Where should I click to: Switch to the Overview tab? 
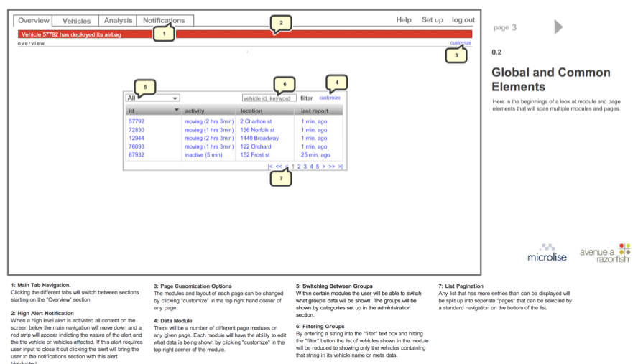coord(33,20)
